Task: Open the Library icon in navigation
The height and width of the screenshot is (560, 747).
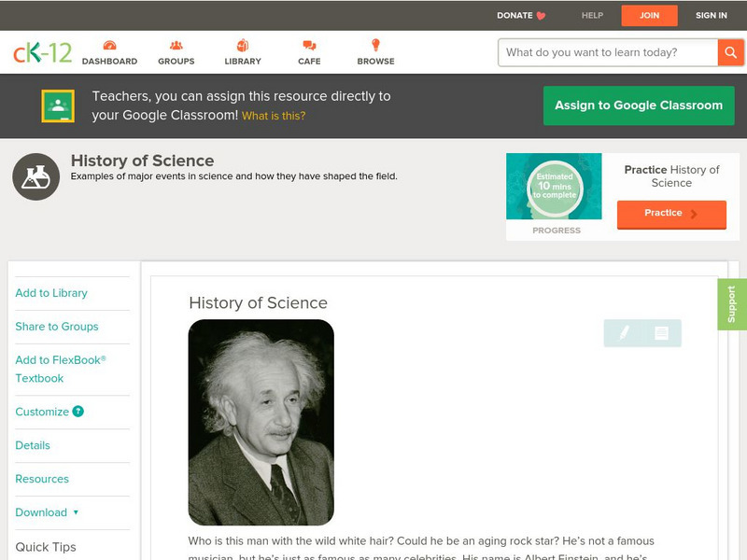Action: pyautogui.click(x=243, y=46)
